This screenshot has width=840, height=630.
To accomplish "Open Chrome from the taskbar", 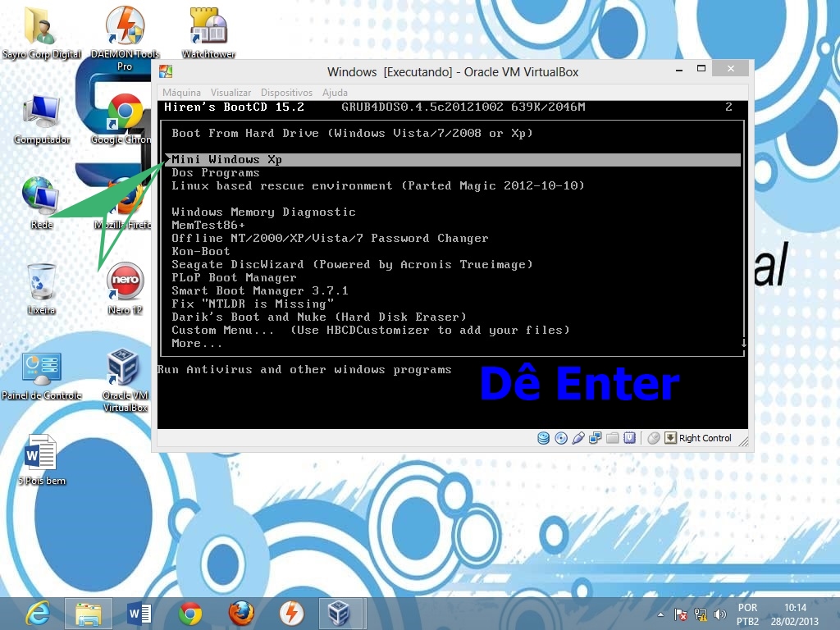I will pos(189,614).
